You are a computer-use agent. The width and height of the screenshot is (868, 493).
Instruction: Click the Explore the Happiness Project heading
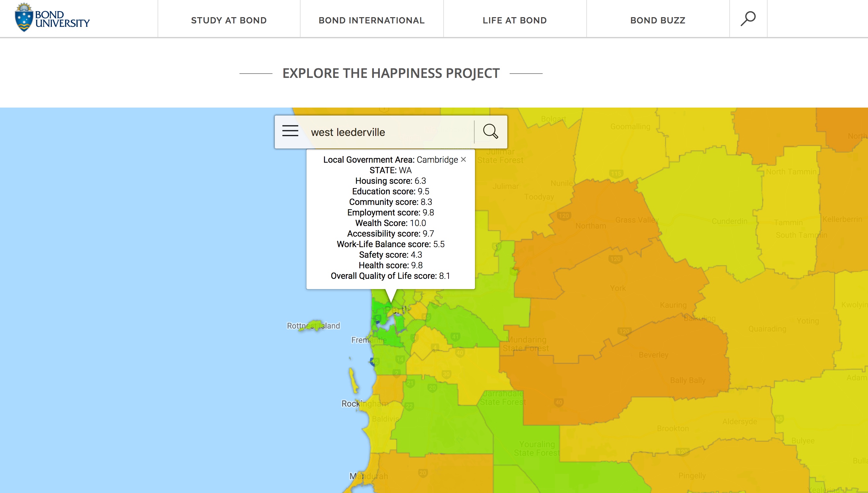391,73
